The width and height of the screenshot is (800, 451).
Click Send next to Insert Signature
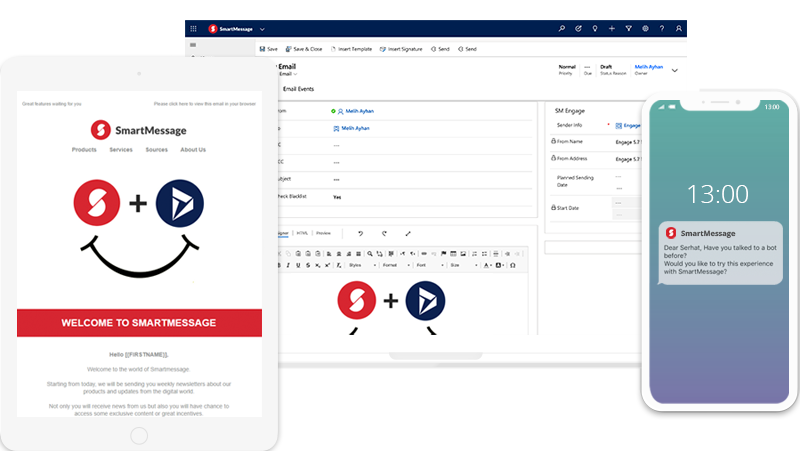pos(440,49)
